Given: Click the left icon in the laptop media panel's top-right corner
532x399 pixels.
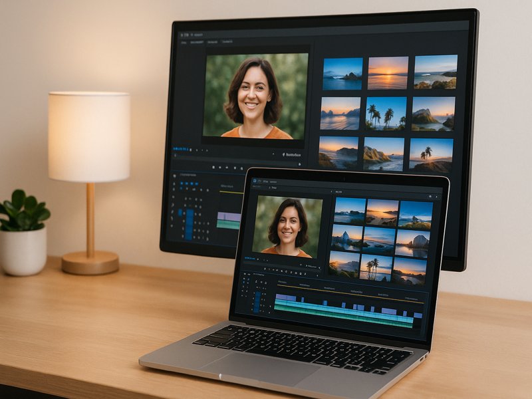Looking at the screenshot, I should tap(430, 197).
